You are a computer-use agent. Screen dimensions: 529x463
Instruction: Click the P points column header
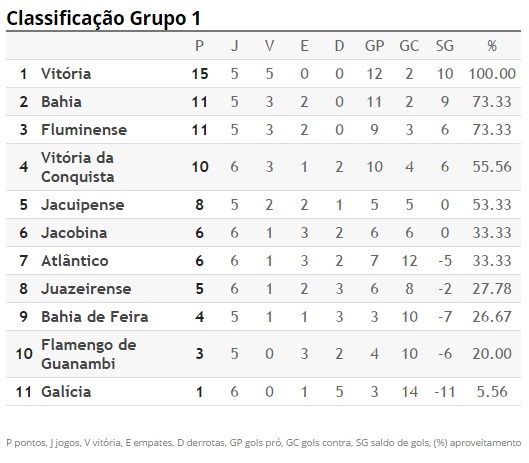[199, 46]
